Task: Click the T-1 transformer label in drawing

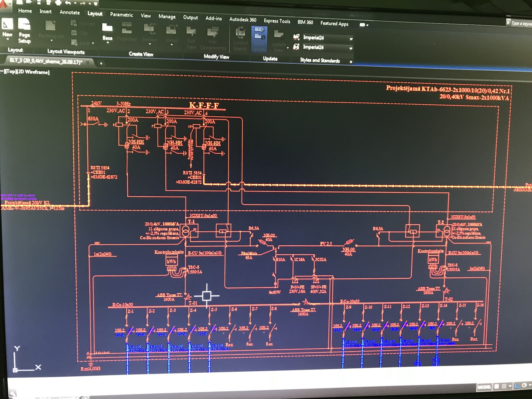Action: (x=191, y=222)
